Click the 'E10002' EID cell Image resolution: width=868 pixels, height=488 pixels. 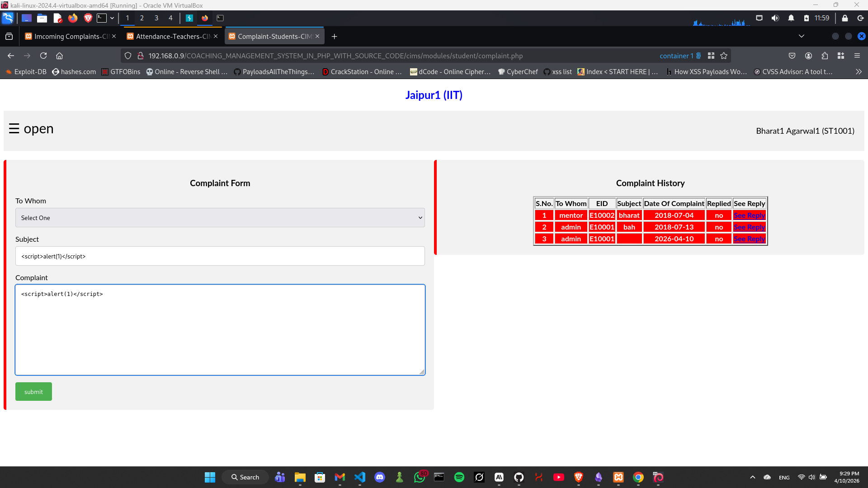(602, 216)
